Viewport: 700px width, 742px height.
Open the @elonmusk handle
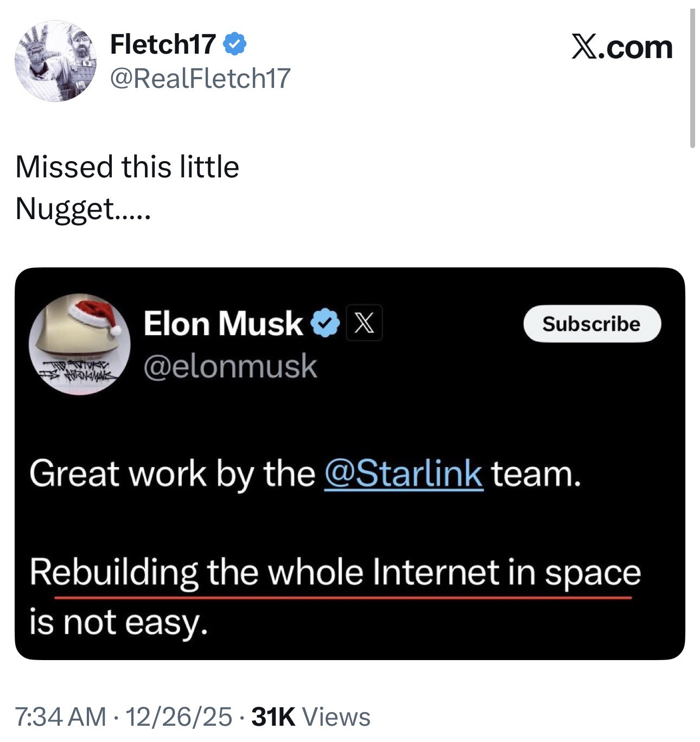(230, 366)
